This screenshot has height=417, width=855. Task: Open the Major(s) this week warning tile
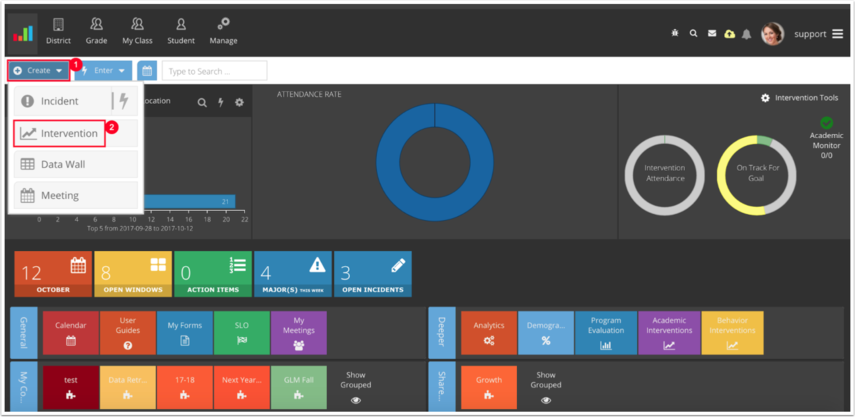click(293, 274)
